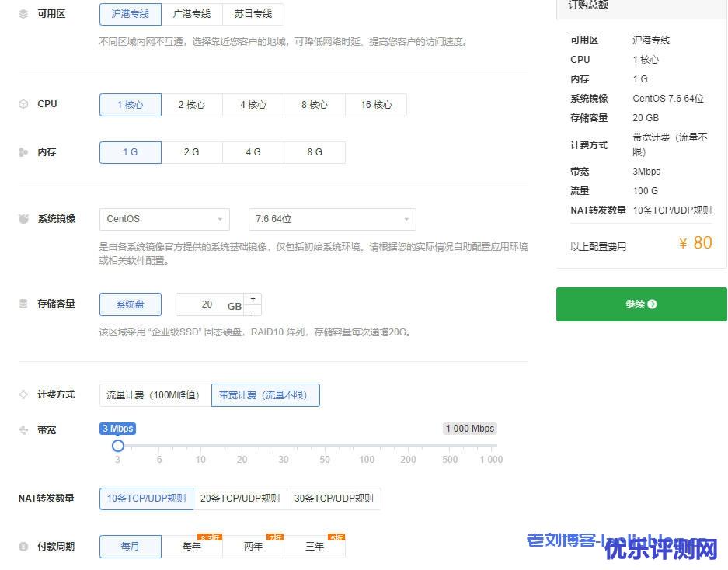This screenshot has height=570, width=728.
Task: Click the system image icon
Action: pyautogui.click(x=23, y=219)
